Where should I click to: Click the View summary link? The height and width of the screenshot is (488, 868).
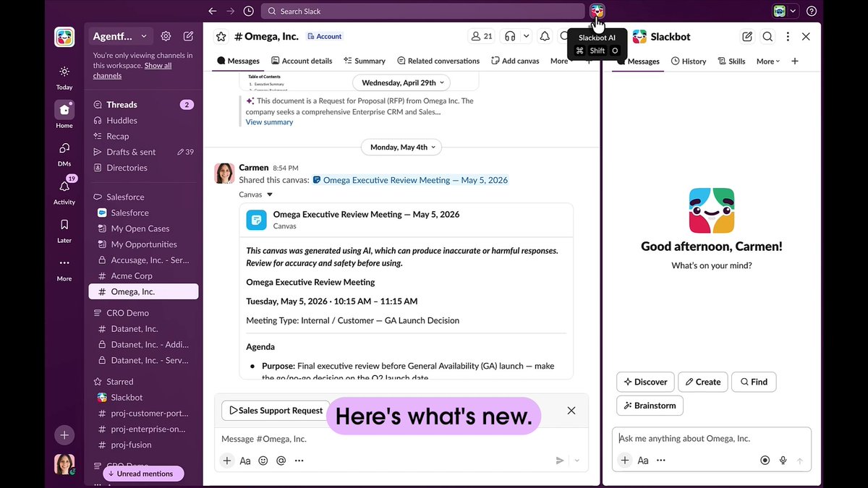pyautogui.click(x=269, y=122)
